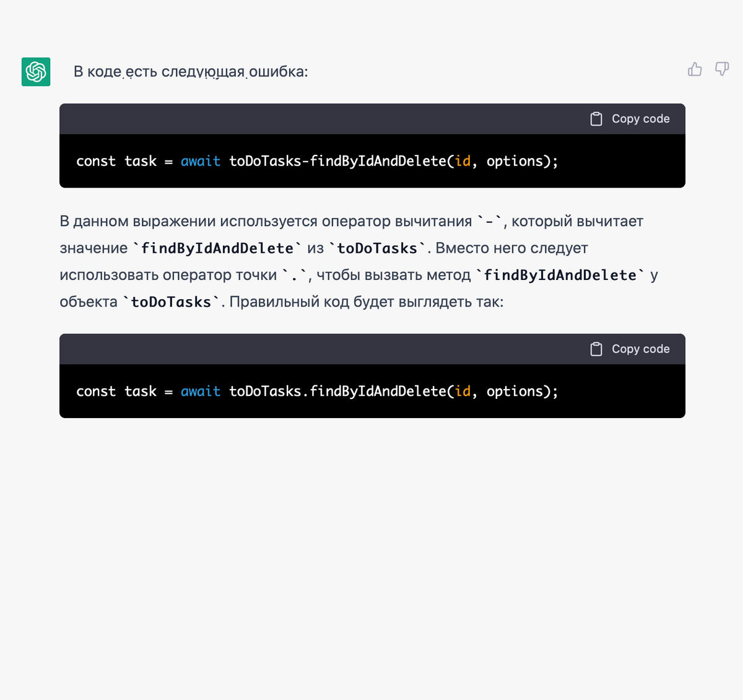Click the "await" keyword in the first code block

201,161
